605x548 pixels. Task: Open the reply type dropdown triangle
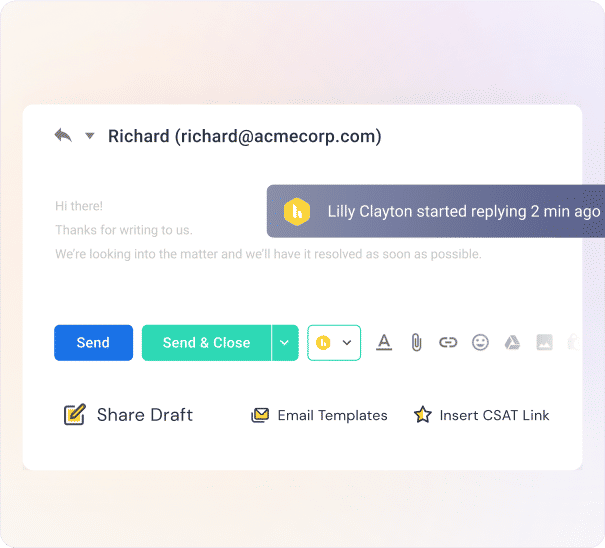(x=90, y=136)
